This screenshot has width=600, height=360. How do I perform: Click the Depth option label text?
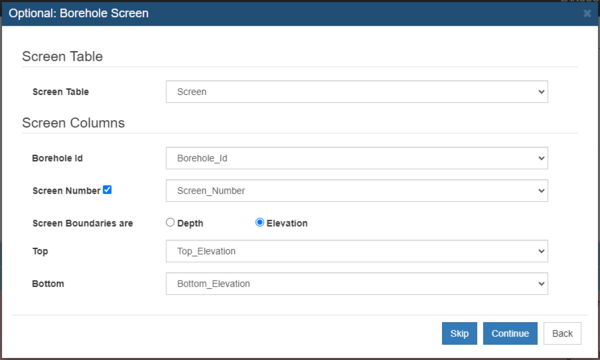point(190,223)
